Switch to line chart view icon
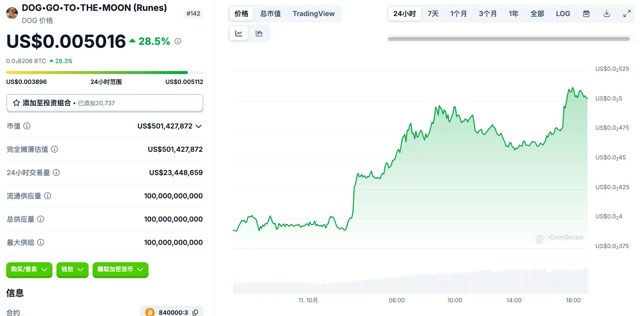Viewport: 644px width, 316px height. pyautogui.click(x=239, y=33)
